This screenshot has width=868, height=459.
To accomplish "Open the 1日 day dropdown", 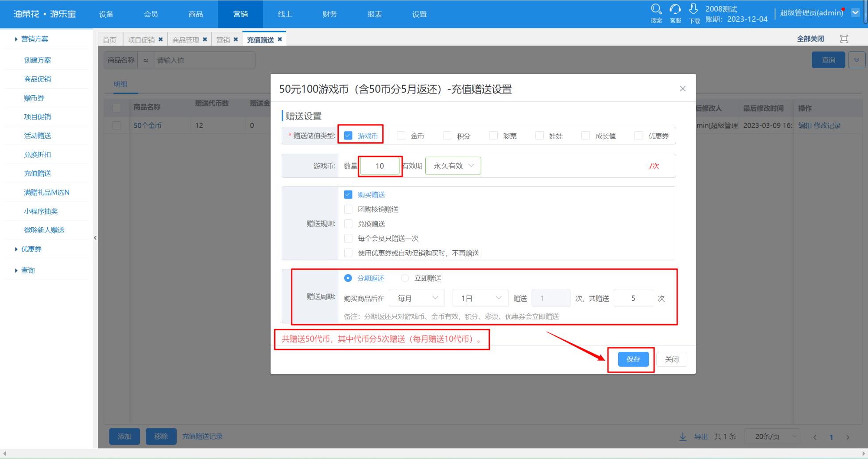I will 480,298.
